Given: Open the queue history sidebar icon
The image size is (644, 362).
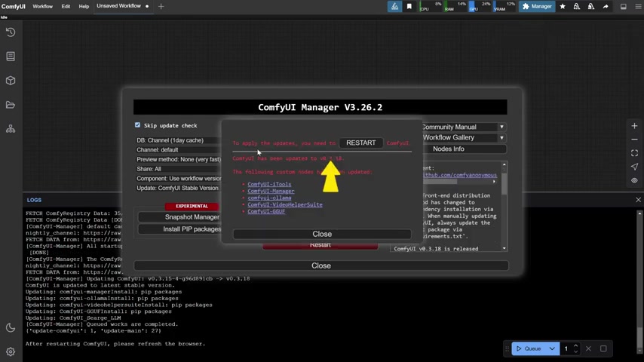Looking at the screenshot, I should tap(11, 32).
